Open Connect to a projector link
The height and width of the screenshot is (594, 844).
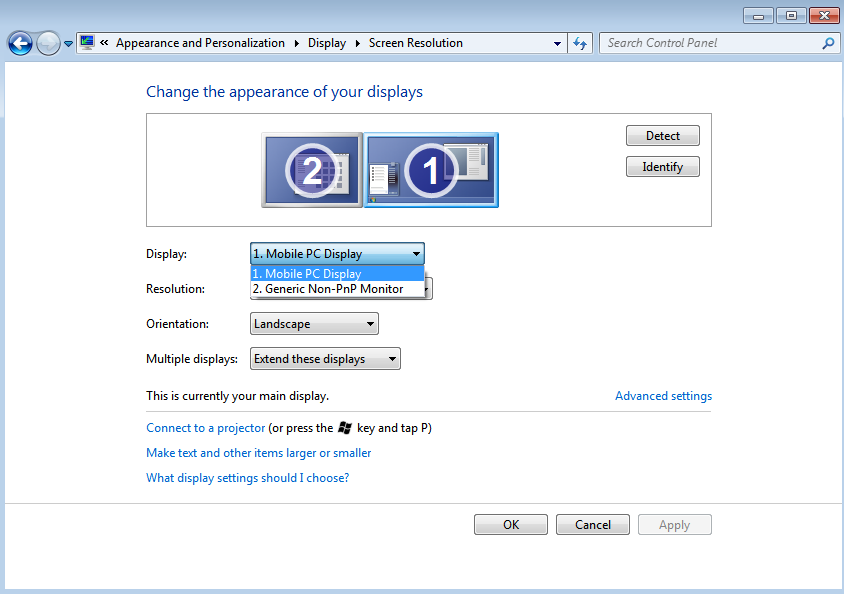(206, 428)
